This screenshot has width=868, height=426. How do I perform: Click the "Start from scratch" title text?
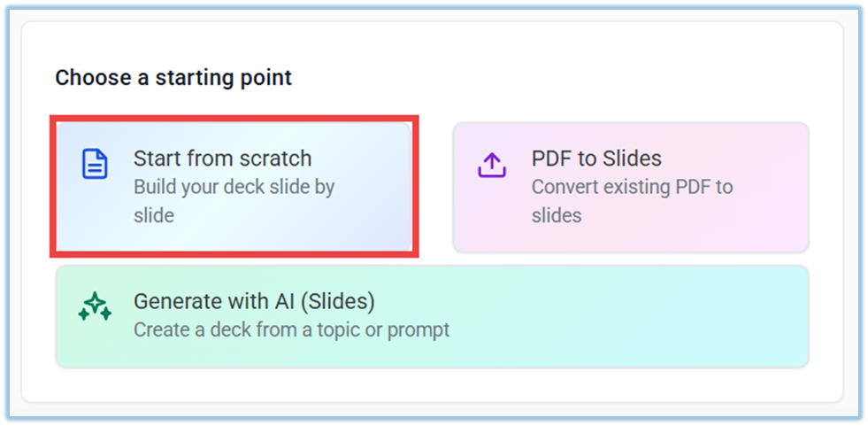point(222,159)
